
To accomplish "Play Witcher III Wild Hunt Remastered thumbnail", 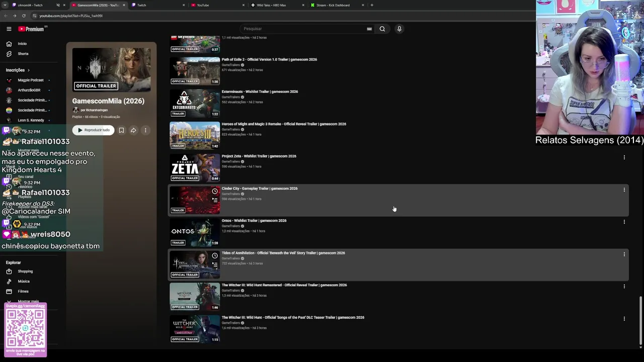I will click(195, 296).
